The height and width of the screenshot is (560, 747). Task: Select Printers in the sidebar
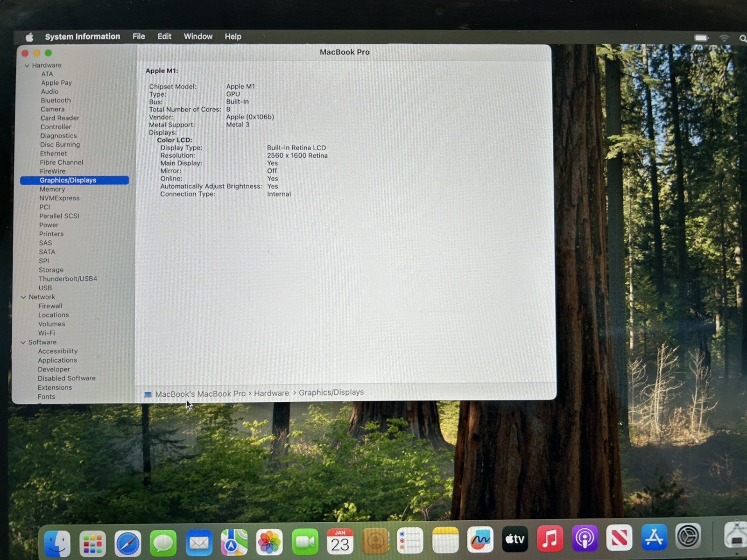51,234
